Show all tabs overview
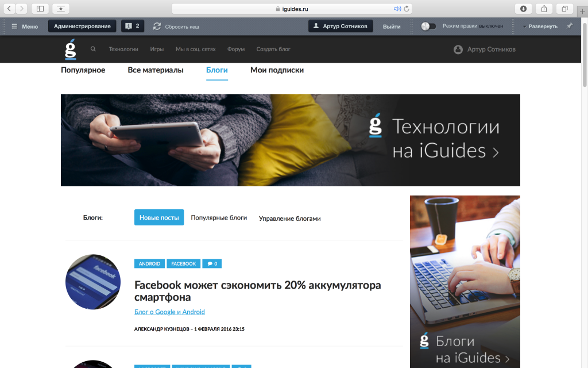The height and width of the screenshot is (368, 588). [565, 9]
